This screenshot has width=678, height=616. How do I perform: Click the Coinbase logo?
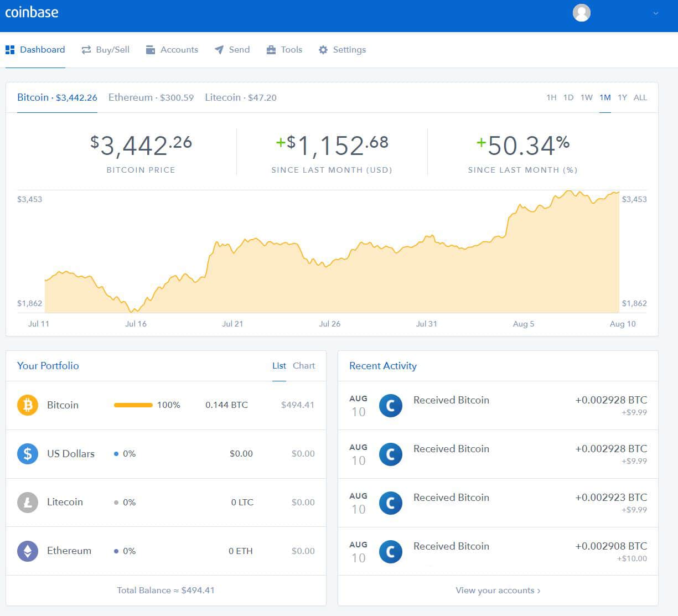[x=32, y=12]
